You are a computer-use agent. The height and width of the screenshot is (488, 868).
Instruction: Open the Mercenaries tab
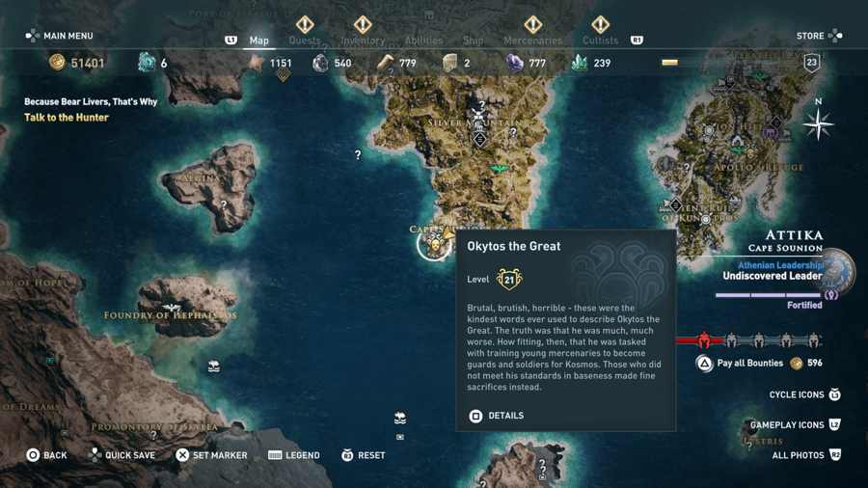click(x=532, y=41)
